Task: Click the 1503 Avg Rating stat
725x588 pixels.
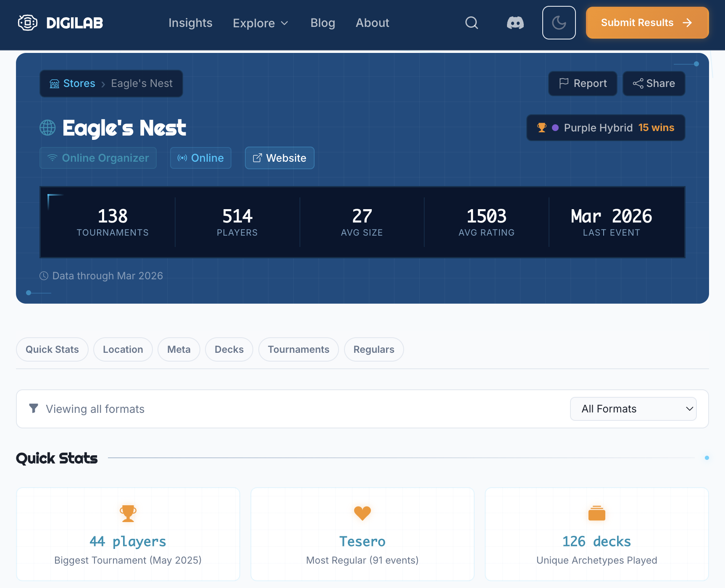Action: pyautogui.click(x=486, y=222)
